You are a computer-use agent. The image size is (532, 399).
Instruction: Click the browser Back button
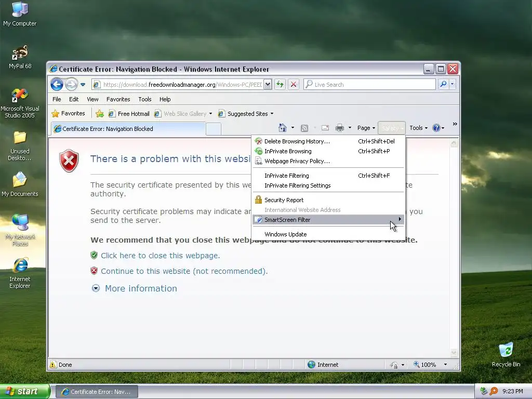pos(57,85)
